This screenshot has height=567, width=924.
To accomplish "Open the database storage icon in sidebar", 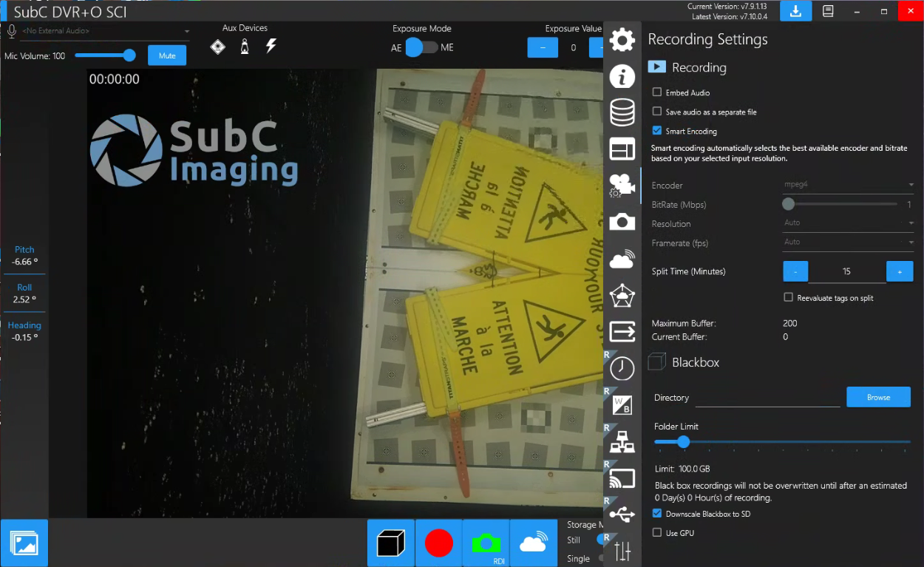I will pos(622,112).
